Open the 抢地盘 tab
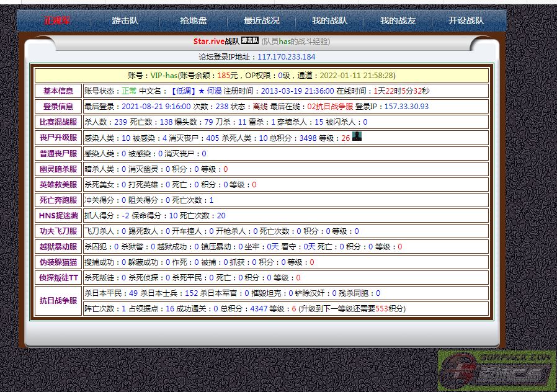 coord(194,20)
